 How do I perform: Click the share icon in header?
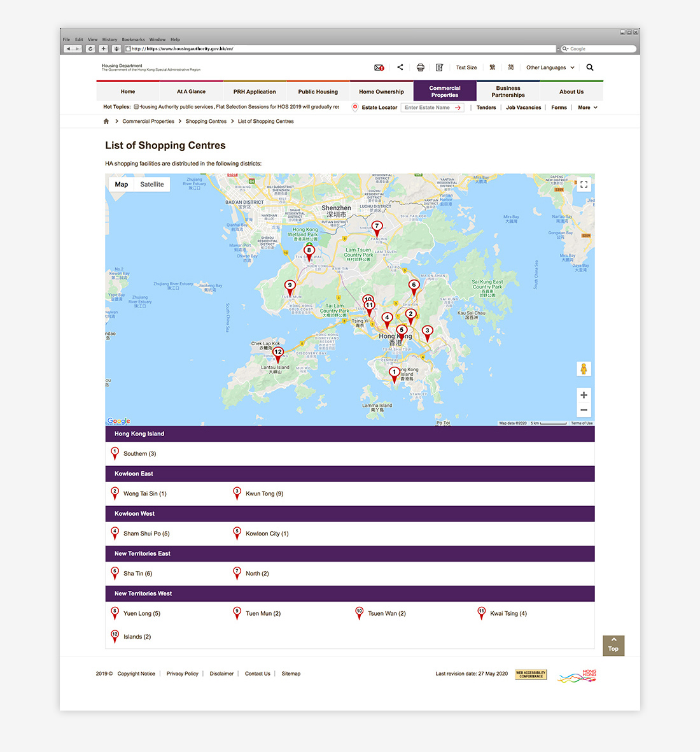point(400,67)
